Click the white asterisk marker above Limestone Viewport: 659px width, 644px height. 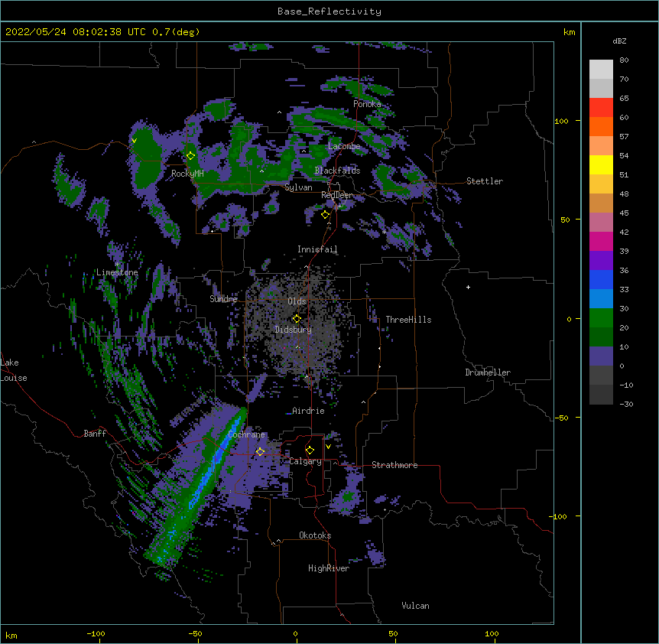tap(117, 265)
